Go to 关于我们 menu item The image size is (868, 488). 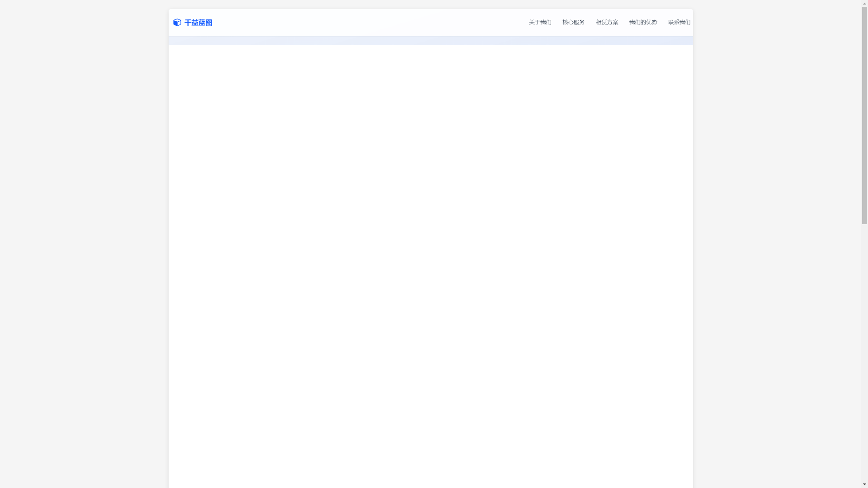540,22
